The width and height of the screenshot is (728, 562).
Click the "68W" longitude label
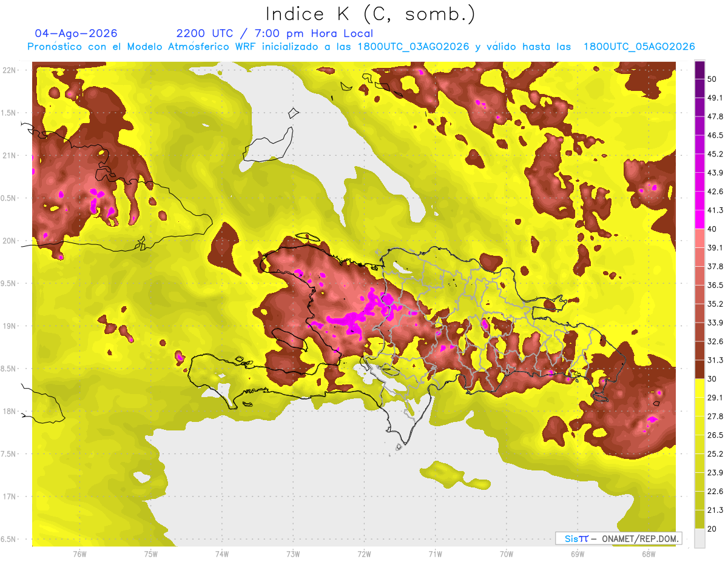coord(649,554)
